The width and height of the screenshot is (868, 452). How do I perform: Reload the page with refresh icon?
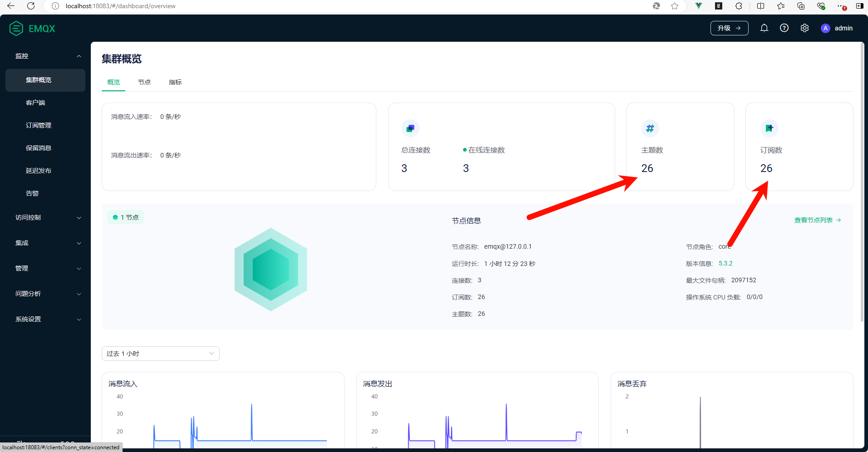tap(31, 6)
